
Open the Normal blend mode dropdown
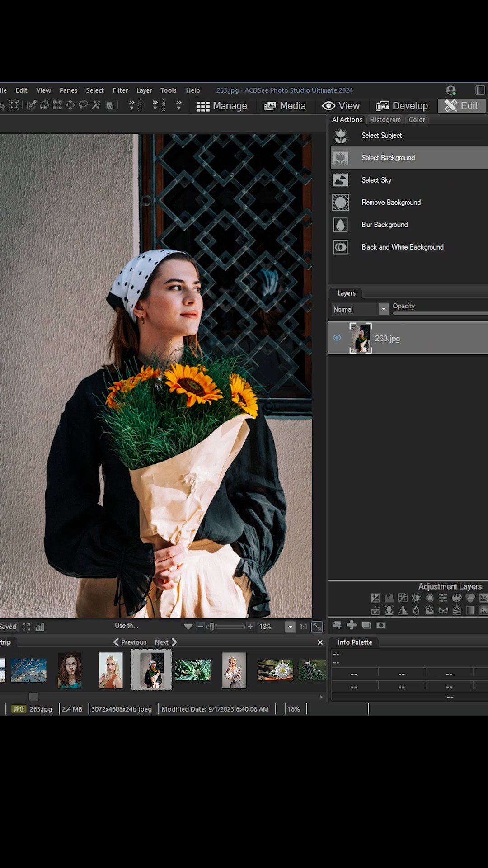coord(360,309)
